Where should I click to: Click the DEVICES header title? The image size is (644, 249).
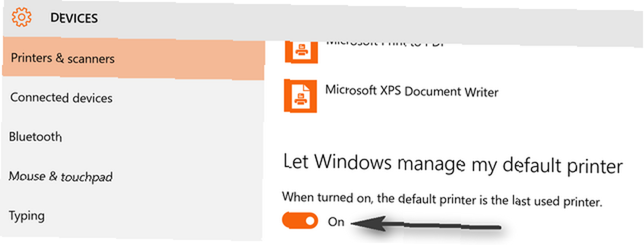(74, 19)
